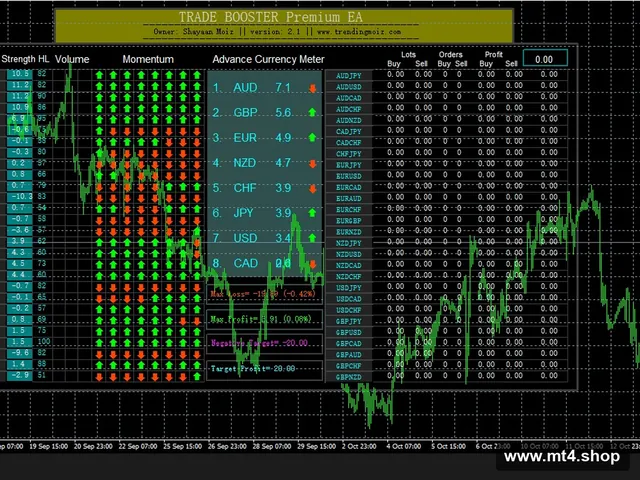Click the AUD red down arrow in currency meter
The height and width of the screenshot is (480, 640).
[x=312, y=88]
